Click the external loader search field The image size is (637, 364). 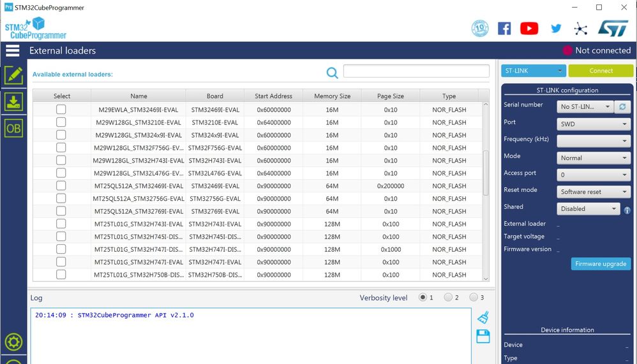(416, 71)
